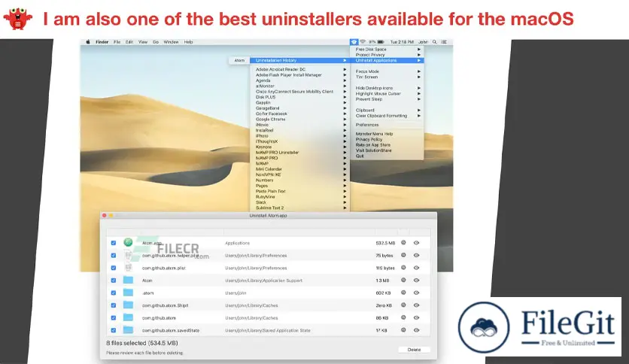Click the Atom folder icon in Application Support row
629x364 pixels.
(x=128, y=280)
